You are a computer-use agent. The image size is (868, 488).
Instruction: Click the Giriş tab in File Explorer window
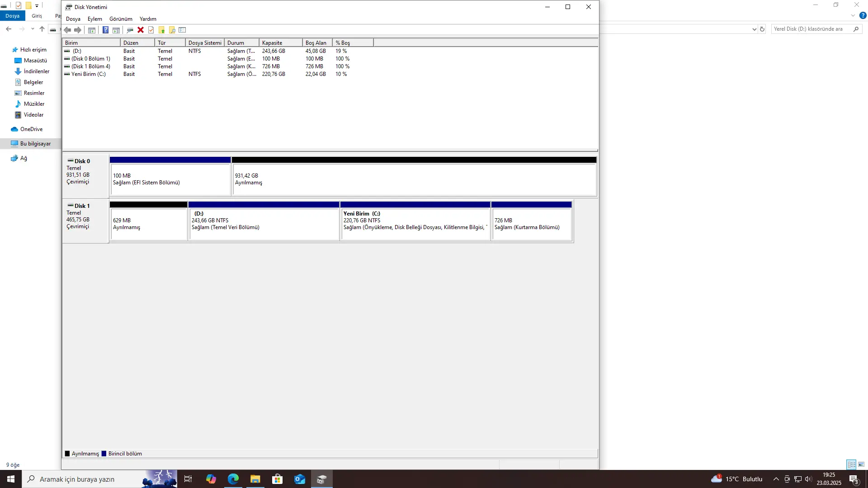tap(37, 16)
